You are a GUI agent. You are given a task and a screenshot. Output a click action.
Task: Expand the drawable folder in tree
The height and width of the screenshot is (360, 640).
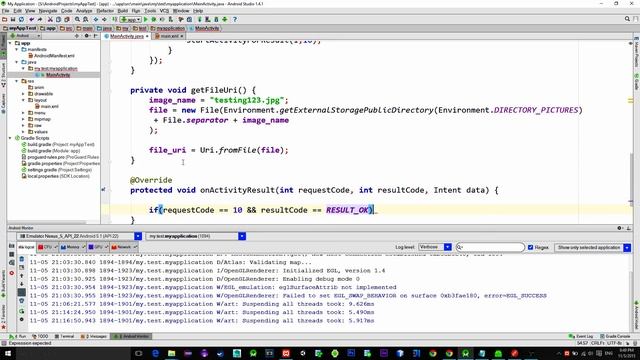click(x=23, y=94)
